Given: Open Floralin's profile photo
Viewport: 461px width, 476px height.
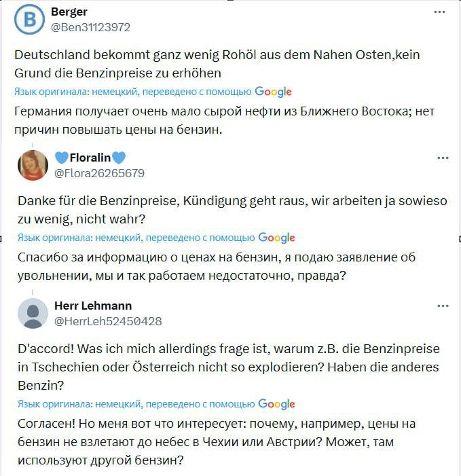Looking at the screenshot, I should (x=33, y=166).
